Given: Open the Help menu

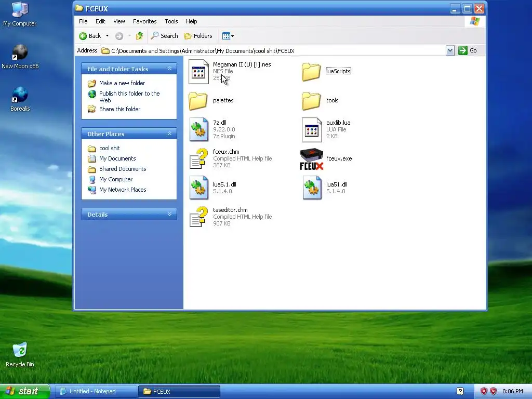Looking at the screenshot, I should point(191,21).
